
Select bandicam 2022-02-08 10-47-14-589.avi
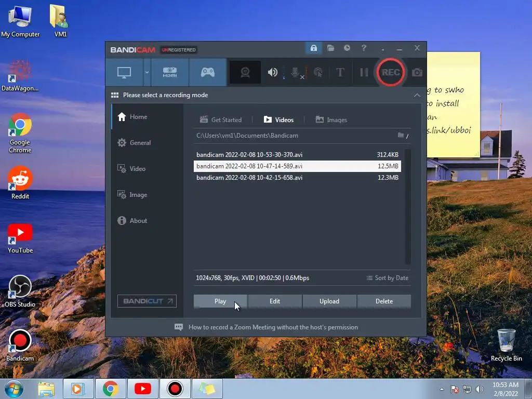(297, 166)
